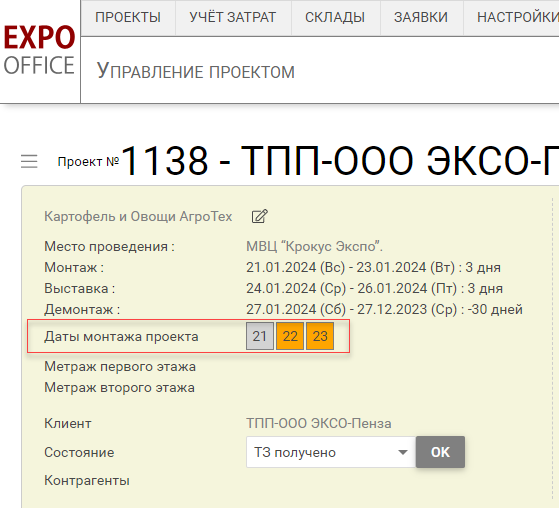Viewport: 559px width, 508px height.
Task: Open the event link Картофель и Овощи АгроТех
Action: click(138, 216)
